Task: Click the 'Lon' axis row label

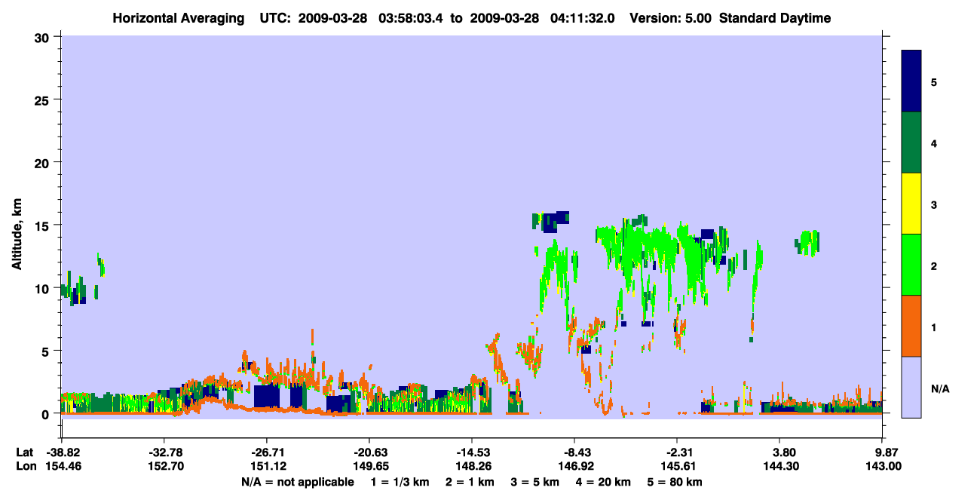Action: [x=25, y=466]
